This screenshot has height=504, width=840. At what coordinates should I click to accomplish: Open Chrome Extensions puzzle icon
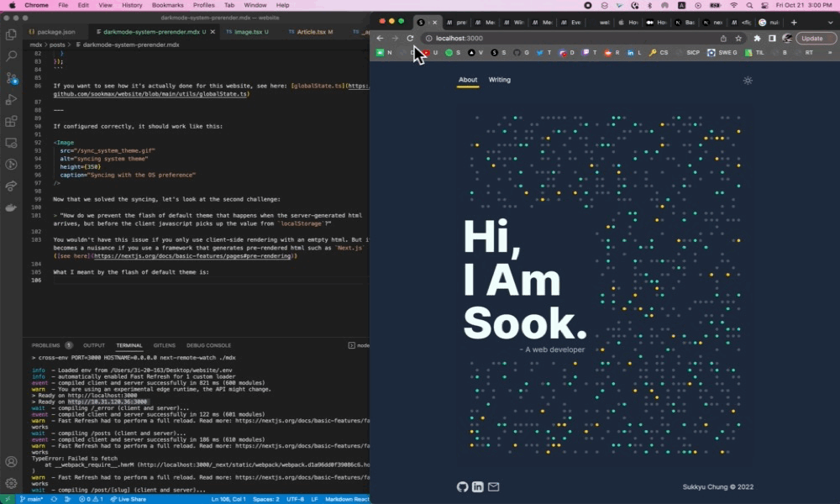(757, 38)
